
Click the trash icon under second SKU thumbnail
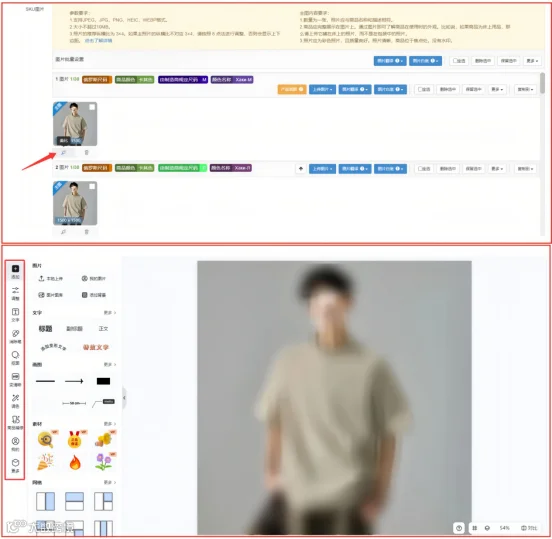pyautogui.click(x=87, y=232)
